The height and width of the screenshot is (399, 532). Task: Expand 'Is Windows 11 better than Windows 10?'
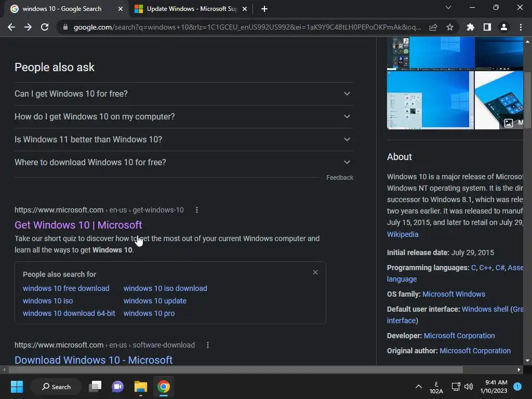click(x=183, y=139)
